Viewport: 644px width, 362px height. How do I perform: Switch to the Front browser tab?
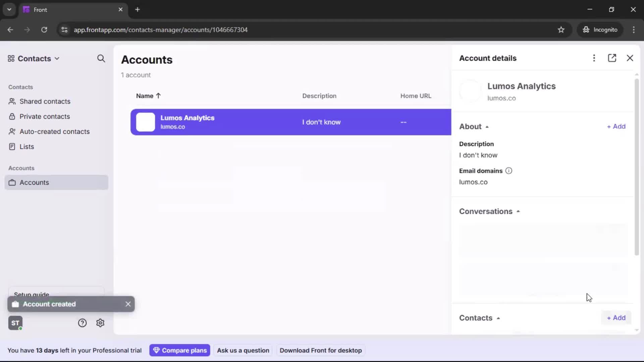tap(60, 10)
